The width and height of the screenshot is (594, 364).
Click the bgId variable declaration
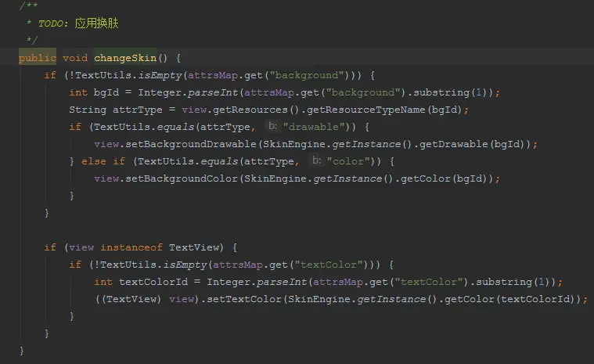point(106,92)
